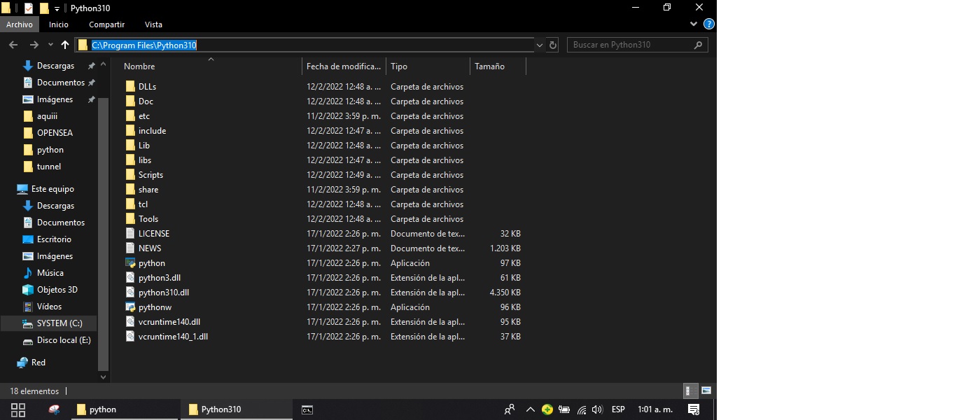Image resolution: width=980 pixels, height=420 pixels.
Task: Go forward with the right arrow
Action: (34, 45)
